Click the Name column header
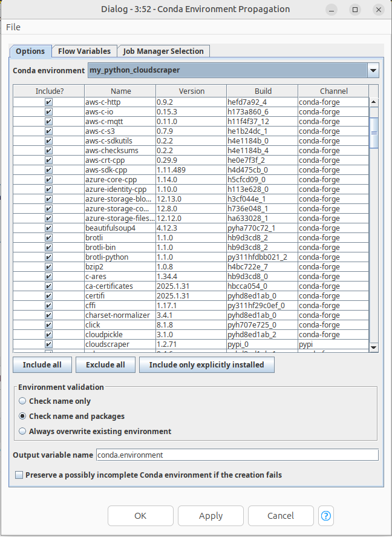This screenshot has height=537, width=392. (120, 91)
